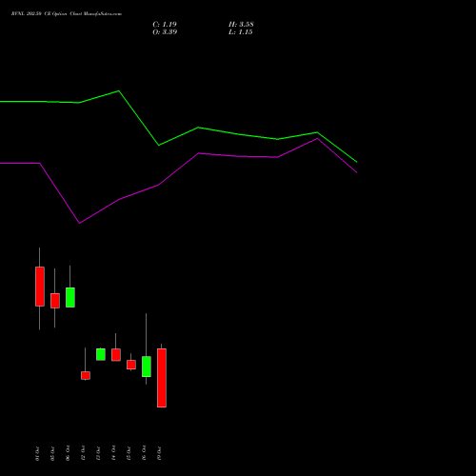The height and width of the screenshot is (476, 476).
Task: Click the lowest dip of the purple line
Action: click(79, 223)
